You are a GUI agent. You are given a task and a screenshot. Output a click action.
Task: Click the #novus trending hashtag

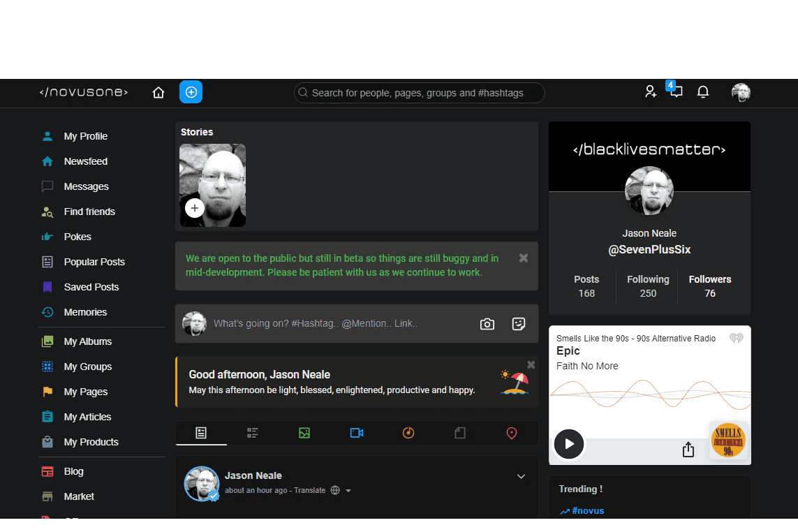587,510
